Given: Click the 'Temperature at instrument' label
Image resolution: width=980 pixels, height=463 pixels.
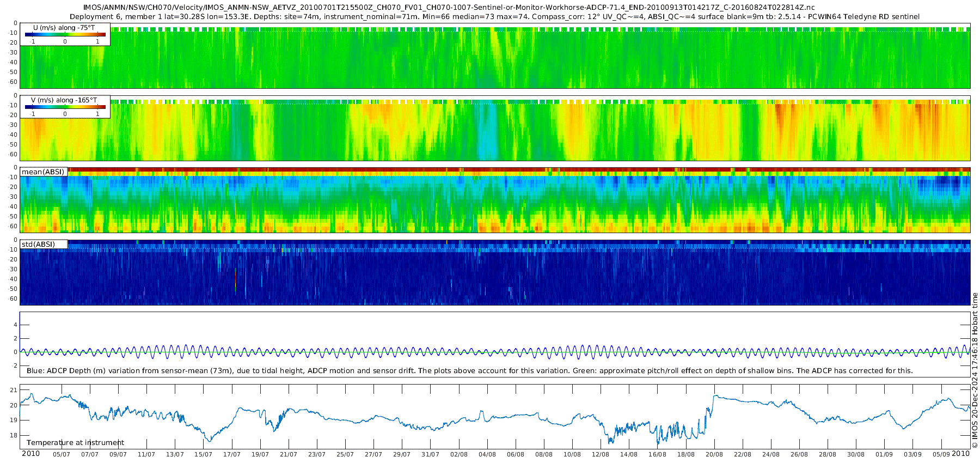Looking at the screenshot, I should (75, 442).
